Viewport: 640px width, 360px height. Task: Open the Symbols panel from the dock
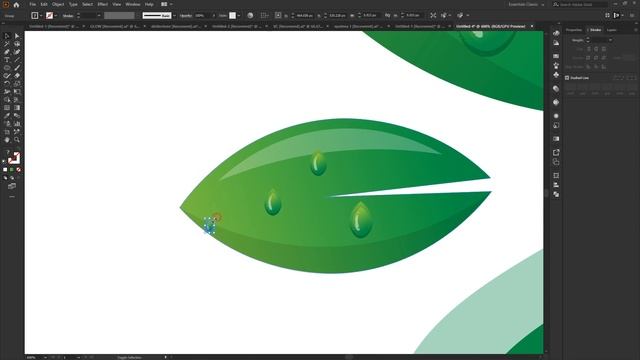(556, 75)
